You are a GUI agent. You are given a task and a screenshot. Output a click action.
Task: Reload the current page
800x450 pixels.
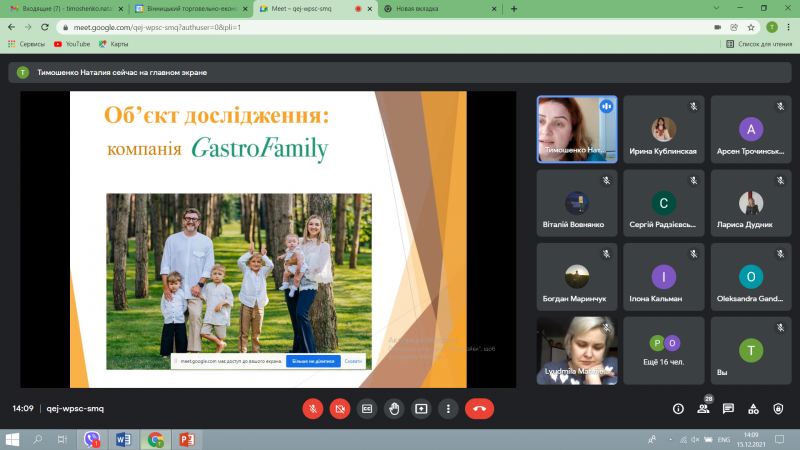[45, 27]
